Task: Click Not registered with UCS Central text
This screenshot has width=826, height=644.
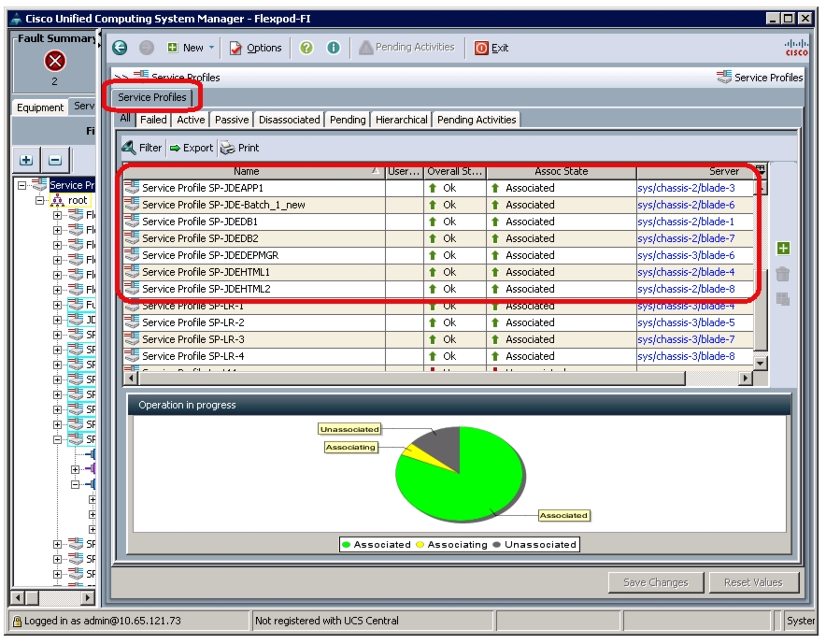Action: (327, 621)
